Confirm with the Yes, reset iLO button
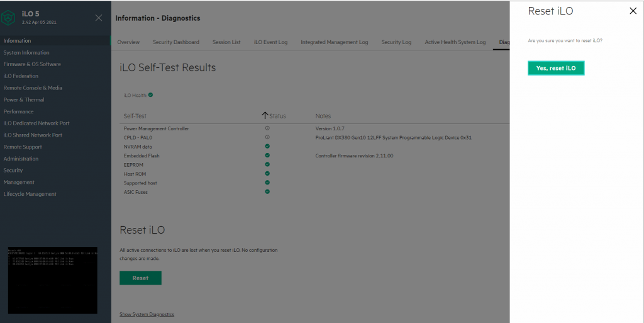644x323 pixels. (556, 68)
